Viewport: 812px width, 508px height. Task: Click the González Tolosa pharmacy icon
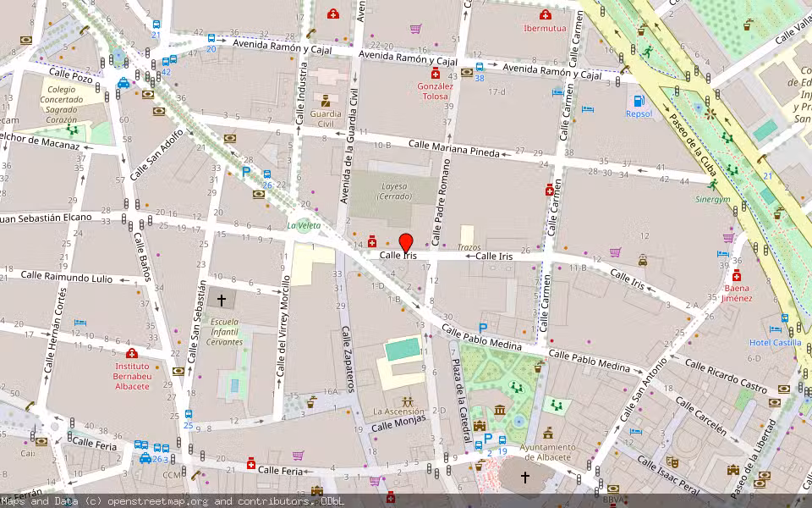pos(436,74)
